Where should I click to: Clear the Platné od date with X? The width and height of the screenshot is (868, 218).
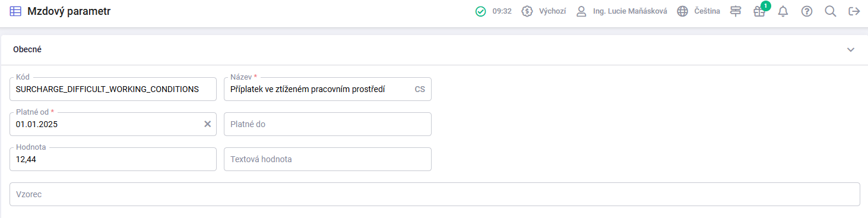point(208,124)
